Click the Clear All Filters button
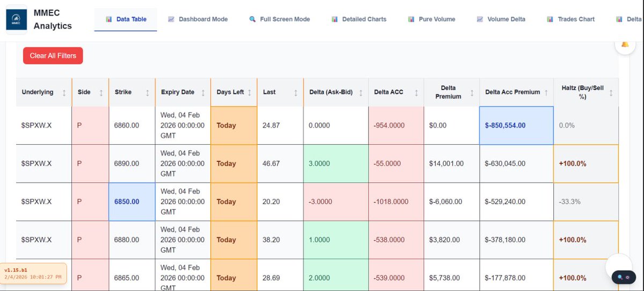Screen dimensions: 644x291 coord(53,55)
